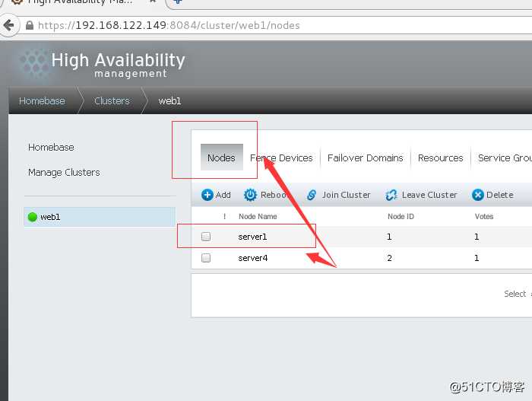Click the Node Name column header
Image resolution: width=532 pixels, height=401 pixels.
tap(258, 216)
